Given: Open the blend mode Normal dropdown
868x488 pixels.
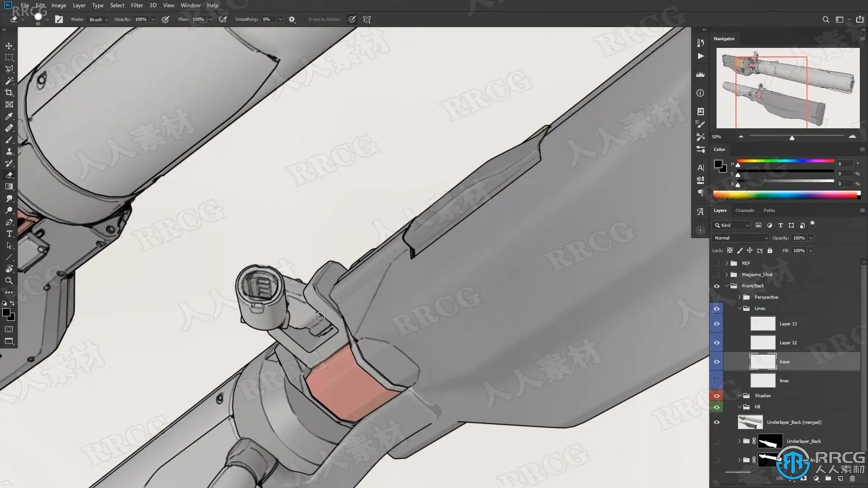Looking at the screenshot, I should 741,238.
